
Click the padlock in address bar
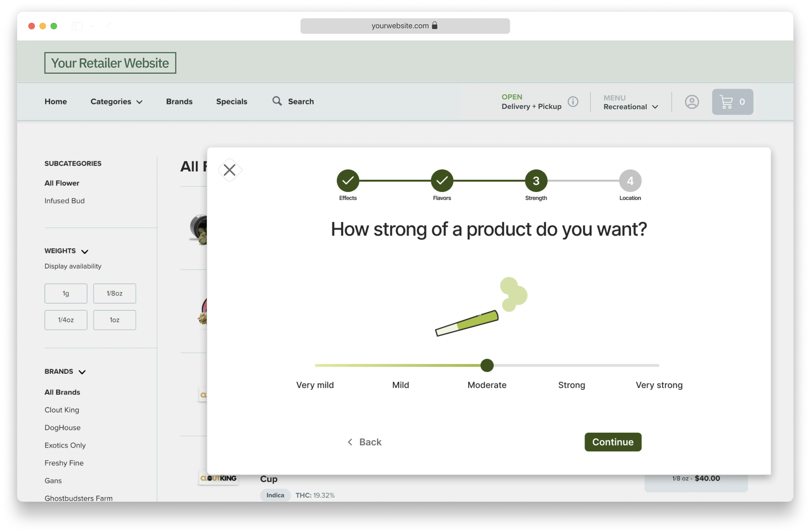435,25
